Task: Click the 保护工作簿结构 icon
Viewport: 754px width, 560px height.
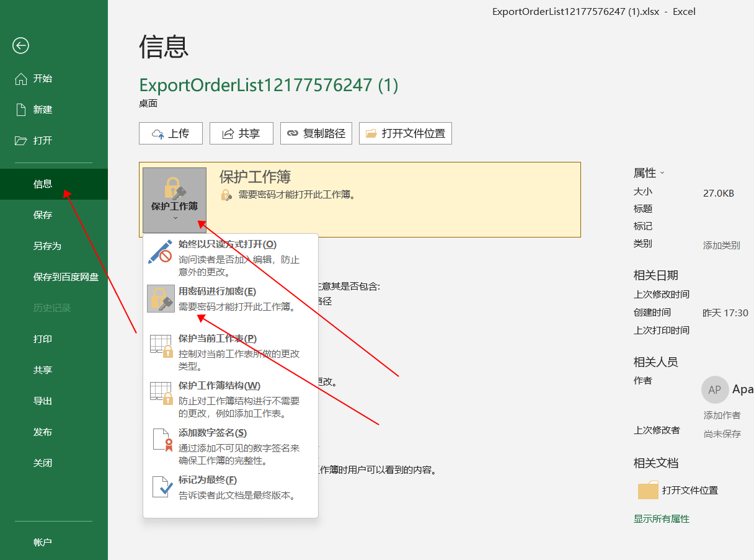Action: click(161, 393)
